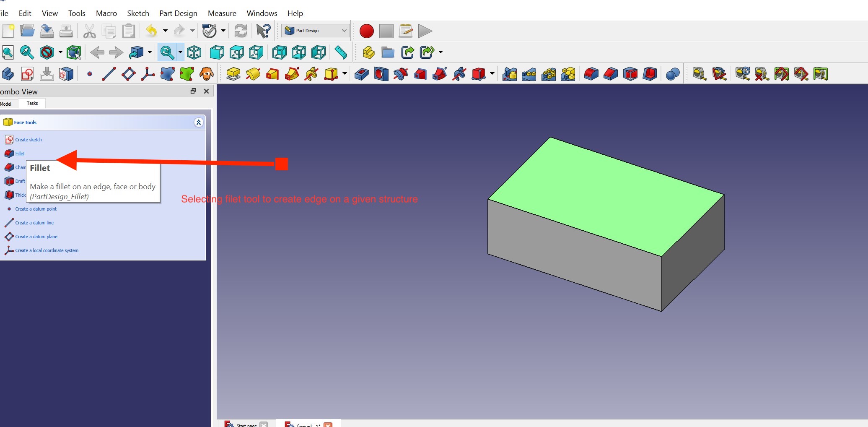The width and height of the screenshot is (868, 427).
Task: Activate the What's This help icon
Action: (x=264, y=31)
